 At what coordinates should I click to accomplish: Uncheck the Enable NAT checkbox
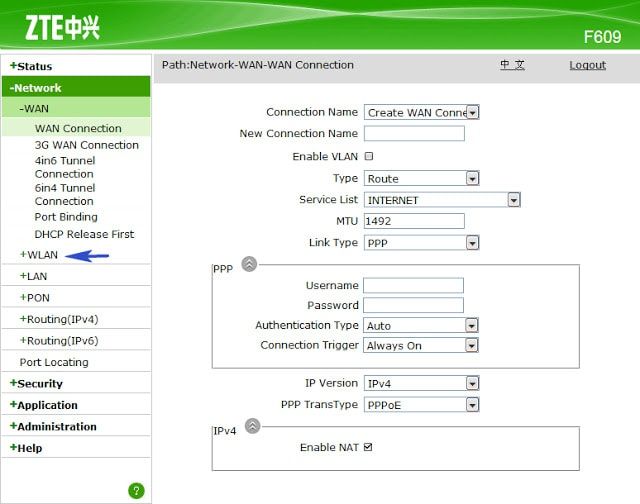click(x=368, y=447)
